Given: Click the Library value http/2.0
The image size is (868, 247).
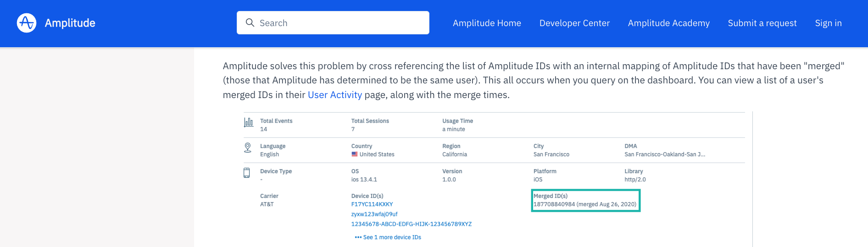Looking at the screenshot, I should pyautogui.click(x=635, y=180).
